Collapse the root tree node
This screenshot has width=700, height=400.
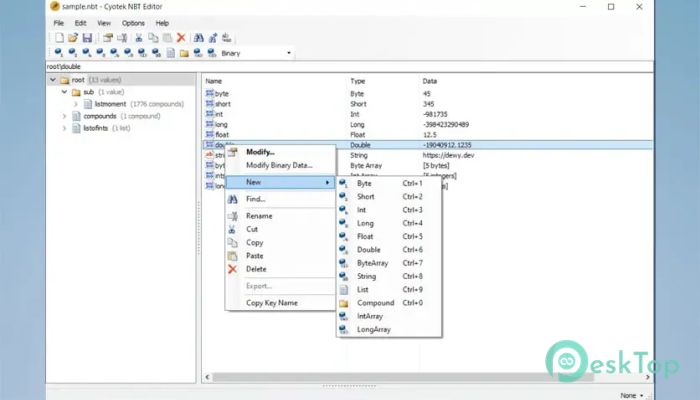(53, 80)
